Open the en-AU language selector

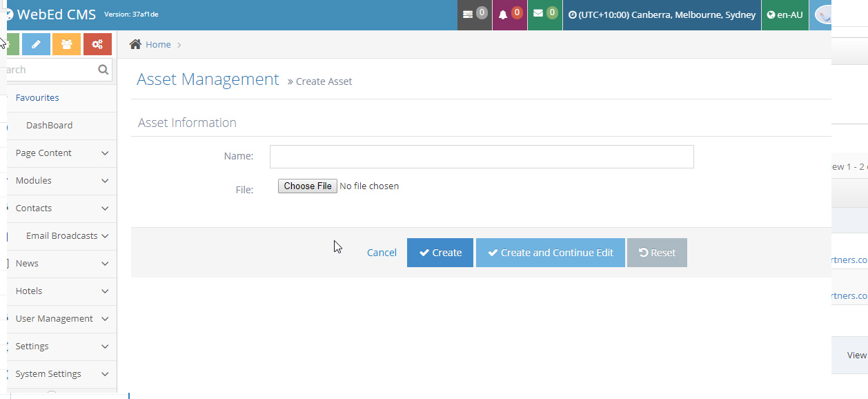pos(785,14)
